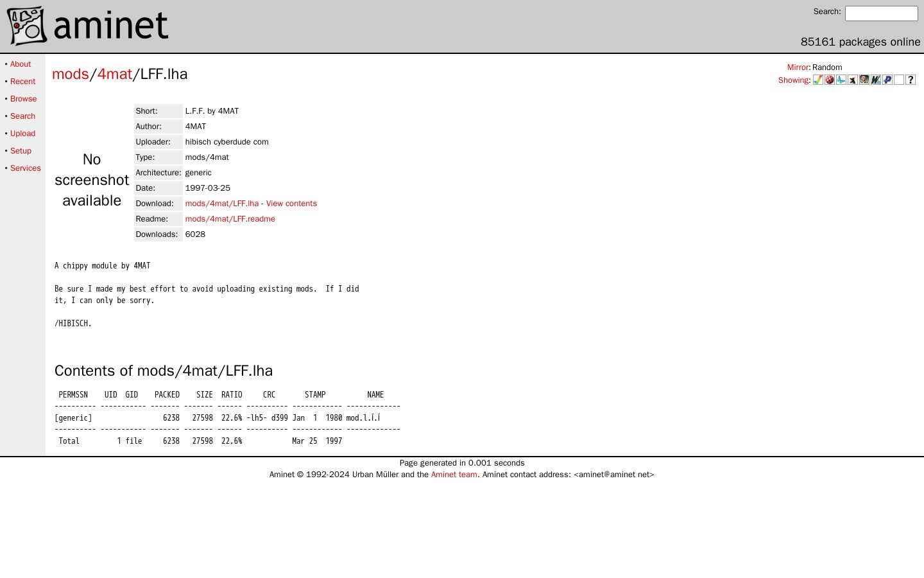This screenshot has width=924, height=578.
Task: Click the Random mirror value
Action: point(827,67)
